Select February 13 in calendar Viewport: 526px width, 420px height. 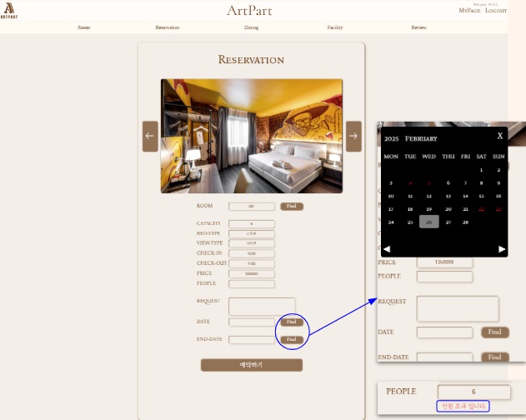coord(448,196)
